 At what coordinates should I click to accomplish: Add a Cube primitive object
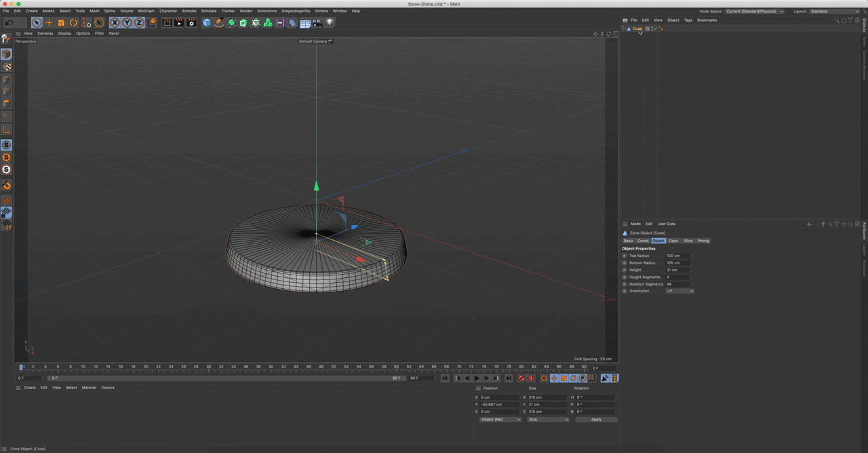coord(207,23)
